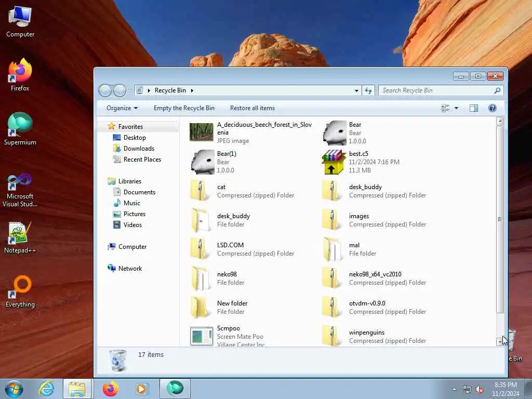Show hidden system tray icons

point(455,389)
